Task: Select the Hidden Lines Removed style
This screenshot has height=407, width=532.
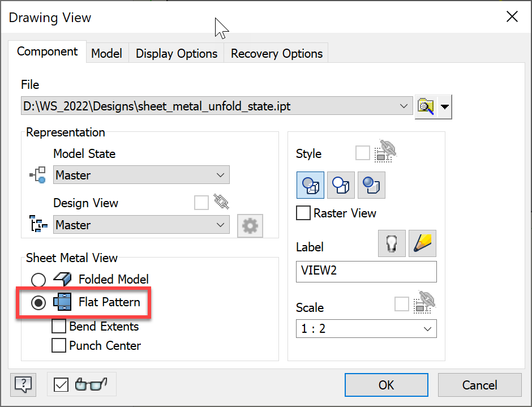Action: (341, 185)
